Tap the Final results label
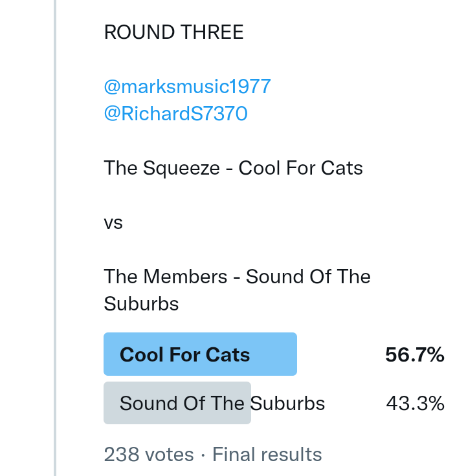This screenshot has width=466, height=476. click(x=267, y=455)
